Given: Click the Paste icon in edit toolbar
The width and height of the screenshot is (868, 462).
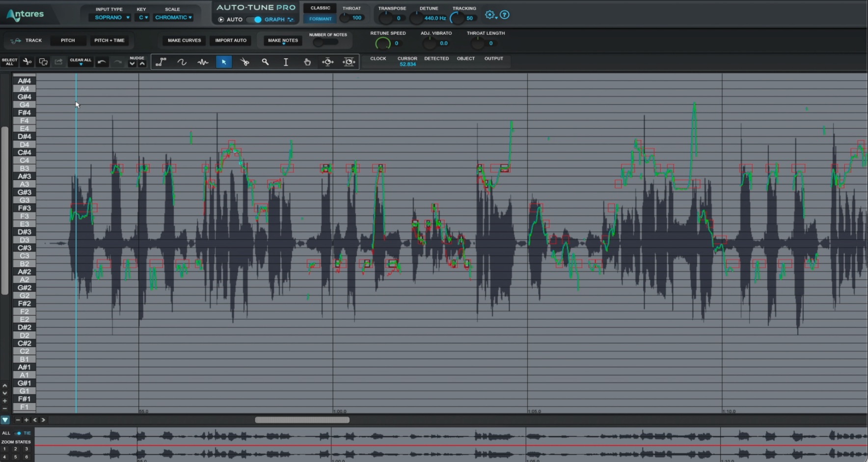Looking at the screenshot, I should [58, 62].
